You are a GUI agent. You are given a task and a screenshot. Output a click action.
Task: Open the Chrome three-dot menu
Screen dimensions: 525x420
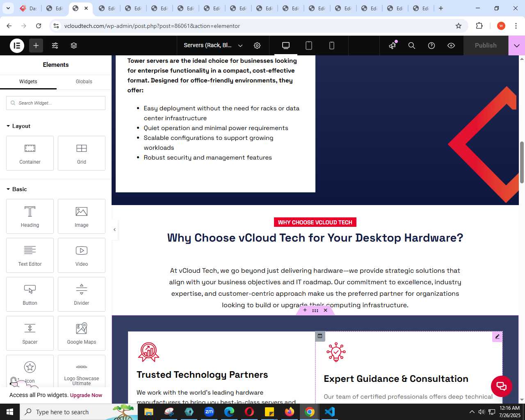[516, 26]
